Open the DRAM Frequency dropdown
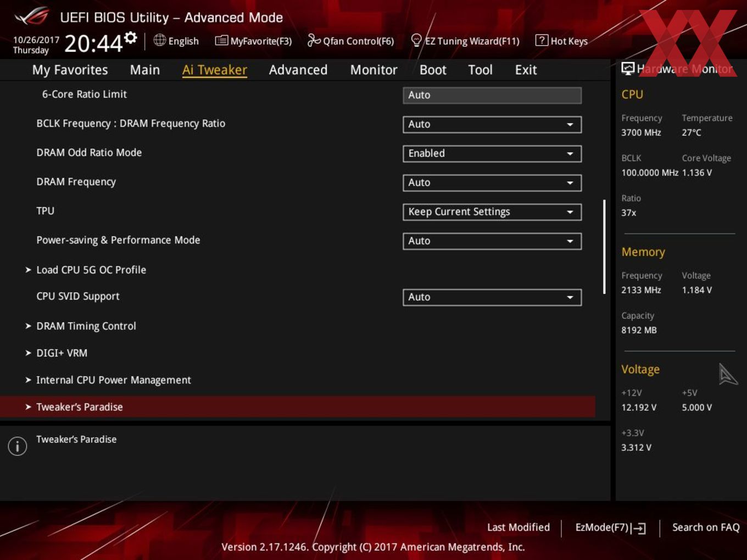This screenshot has width=747, height=560. click(x=492, y=182)
